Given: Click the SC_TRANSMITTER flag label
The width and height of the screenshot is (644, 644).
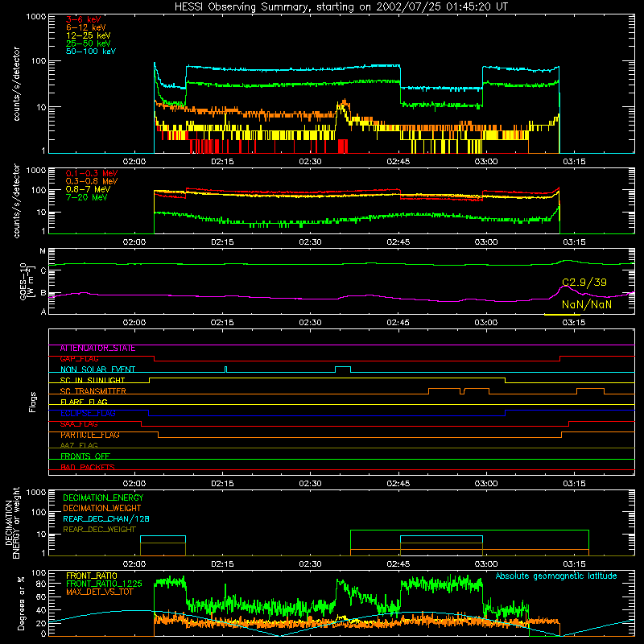Looking at the screenshot, I should [x=93, y=391].
